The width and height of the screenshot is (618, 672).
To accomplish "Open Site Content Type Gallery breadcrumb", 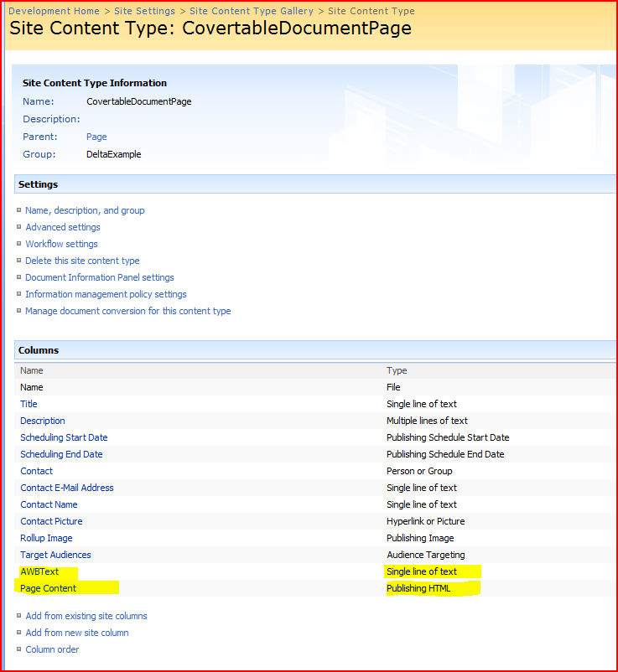I will [251, 11].
